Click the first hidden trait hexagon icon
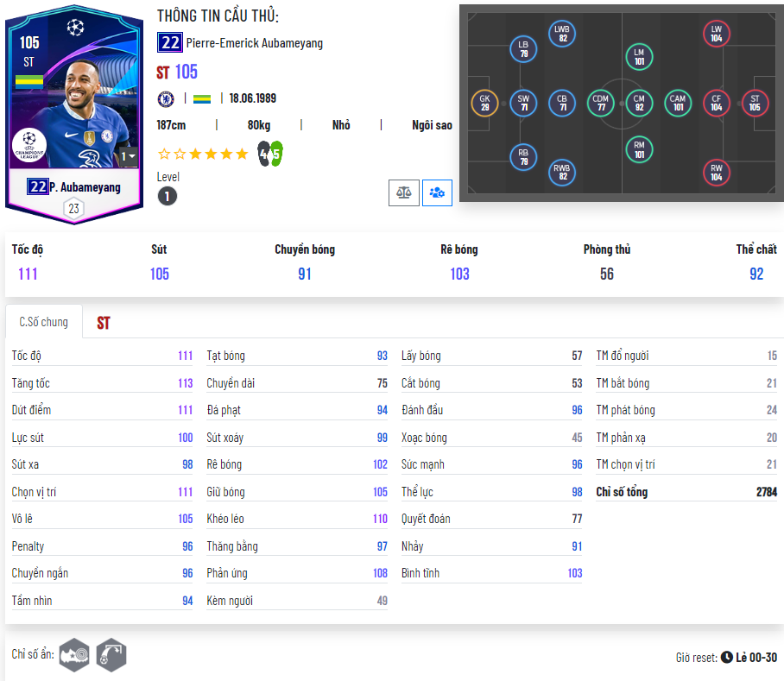Image resolution: width=784 pixels, height=681 pixels. (74, 654)
